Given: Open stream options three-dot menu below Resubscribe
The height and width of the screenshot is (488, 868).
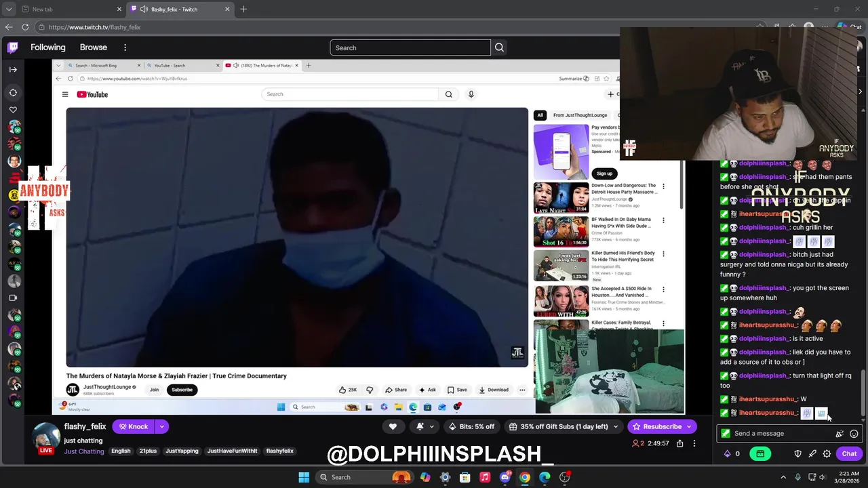Looking at the screenshot, I should (x=694, y=443).
